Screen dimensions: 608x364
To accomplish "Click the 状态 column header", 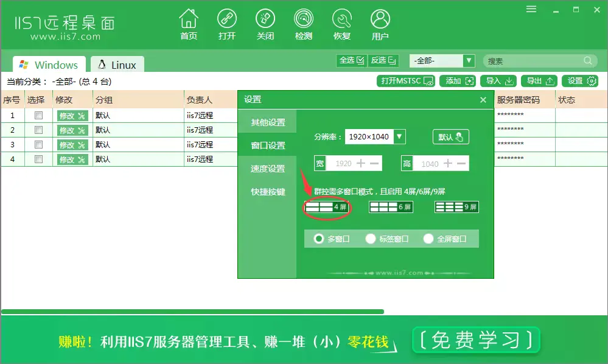I will pos(581,100).
